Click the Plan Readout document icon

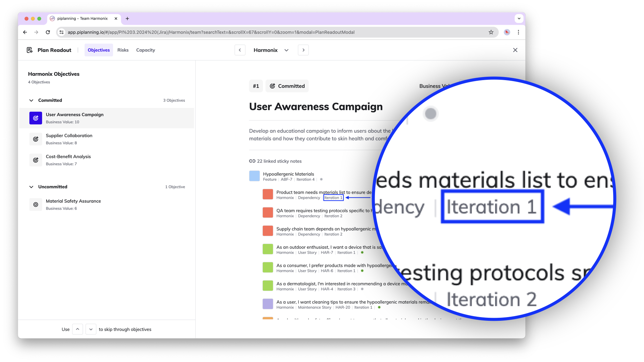pyautogui.click(x=30, y=50)
